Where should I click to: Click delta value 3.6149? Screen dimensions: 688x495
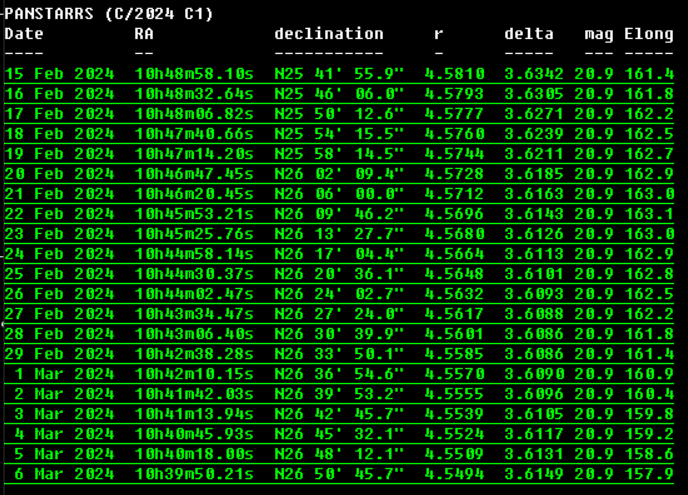pos(539,474)
